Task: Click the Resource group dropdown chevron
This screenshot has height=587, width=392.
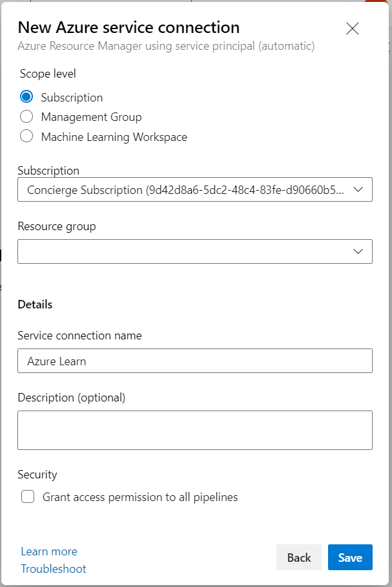Action: (x=358, y=251)
